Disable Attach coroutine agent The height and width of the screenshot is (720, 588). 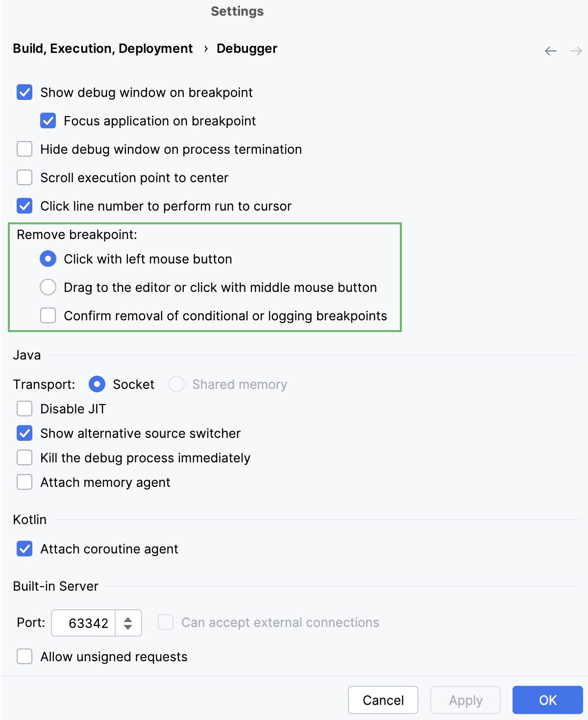coord(24,549)
